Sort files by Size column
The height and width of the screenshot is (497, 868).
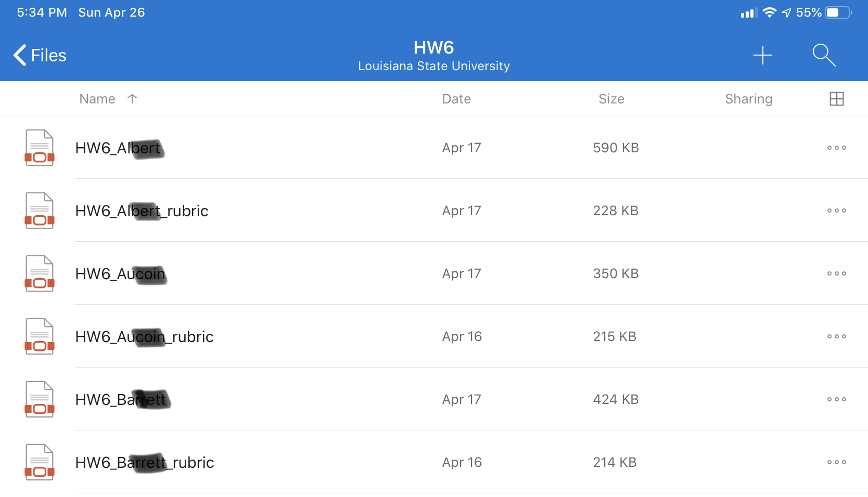(x=611, y=99)
